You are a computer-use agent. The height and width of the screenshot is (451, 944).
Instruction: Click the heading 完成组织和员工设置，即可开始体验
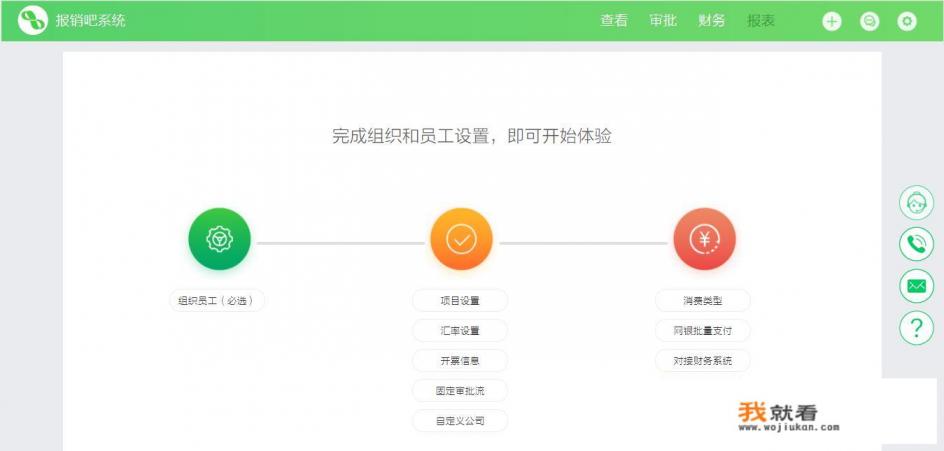point(471,136)
